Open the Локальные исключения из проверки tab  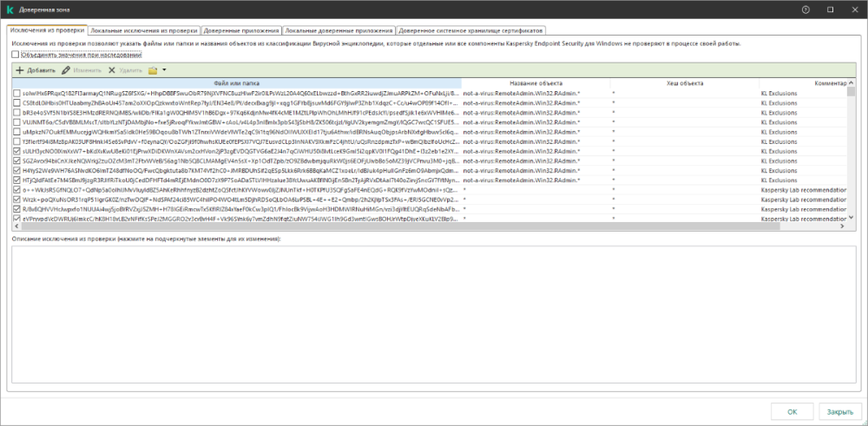coord(144,30)
